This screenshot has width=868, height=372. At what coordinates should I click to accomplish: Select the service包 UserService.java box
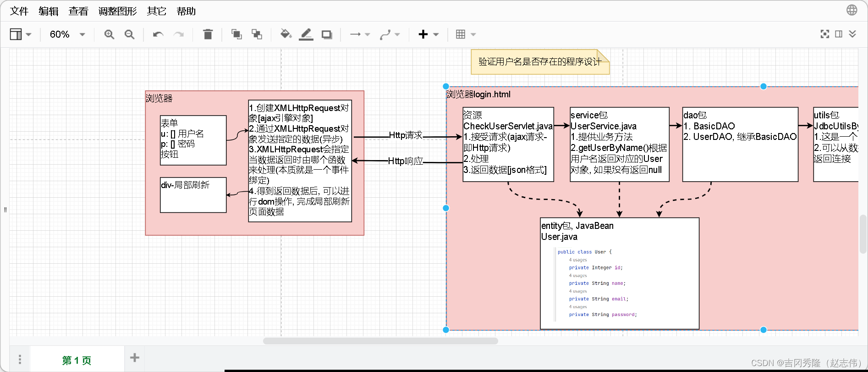(620, 144)
